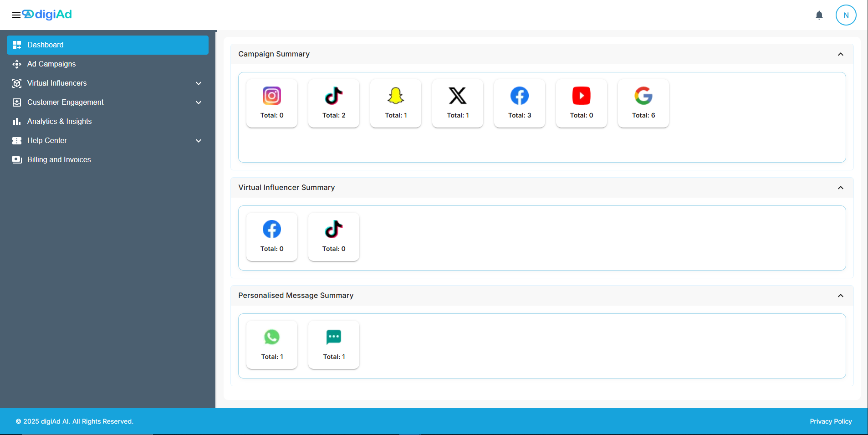Click the digiAd logo
This screenshot has height=435, width=868.
tap(47, 15)
